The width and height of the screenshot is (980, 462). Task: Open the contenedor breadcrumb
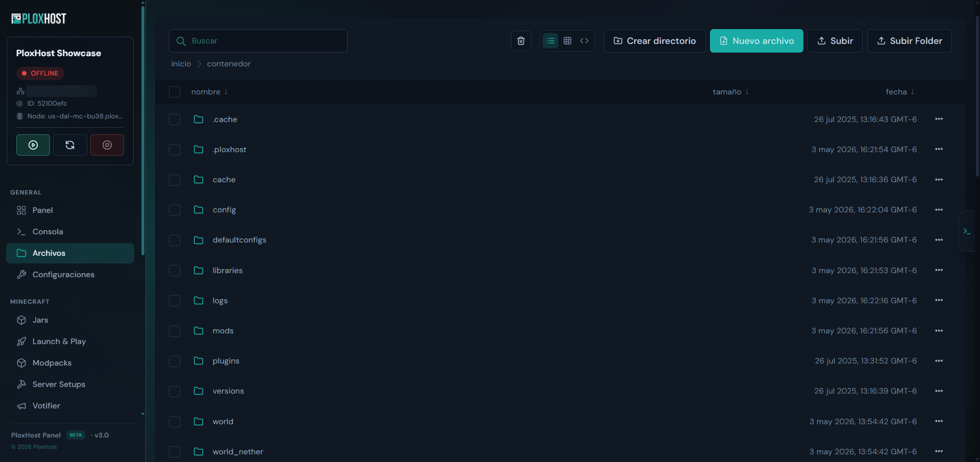[x=229, y=64]
